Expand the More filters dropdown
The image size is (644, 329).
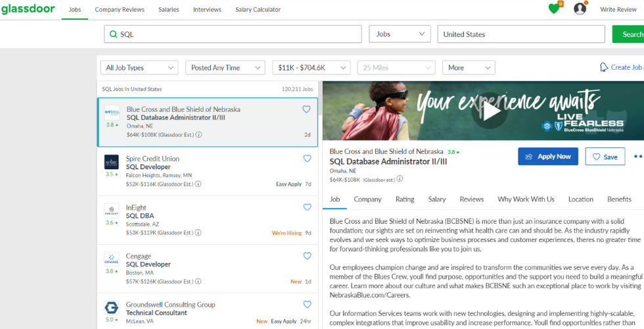click(x=469, y=68)
